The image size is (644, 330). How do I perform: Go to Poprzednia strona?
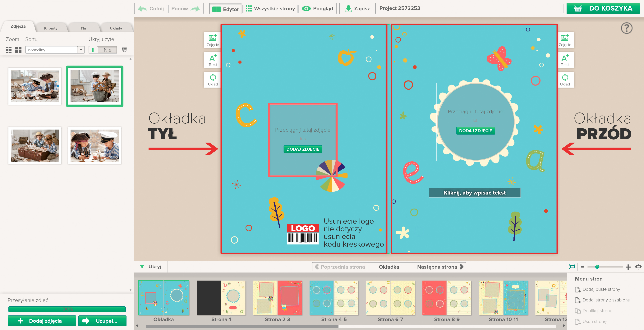340,267
